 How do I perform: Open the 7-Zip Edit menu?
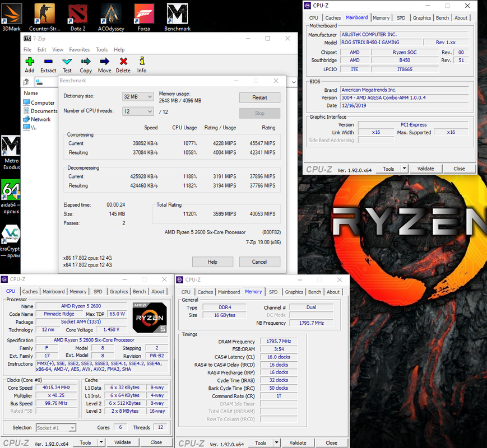41,50
